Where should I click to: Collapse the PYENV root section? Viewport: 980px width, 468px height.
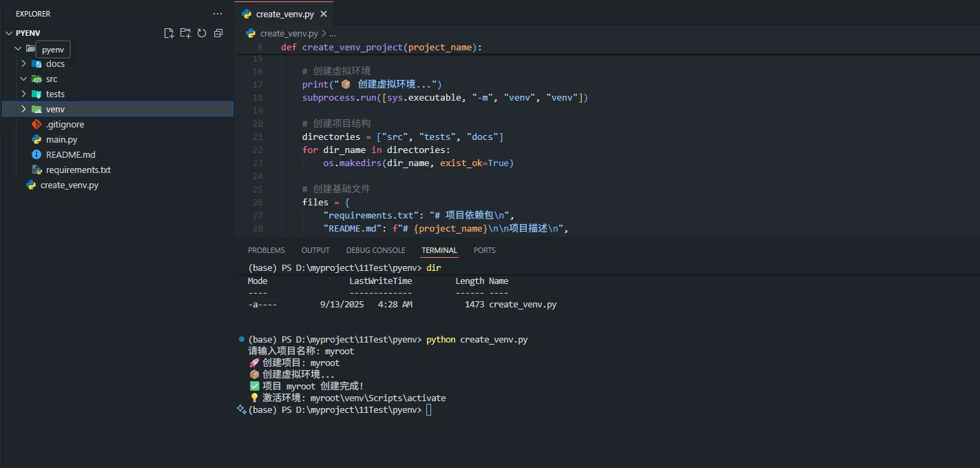(x=9, y=33)
